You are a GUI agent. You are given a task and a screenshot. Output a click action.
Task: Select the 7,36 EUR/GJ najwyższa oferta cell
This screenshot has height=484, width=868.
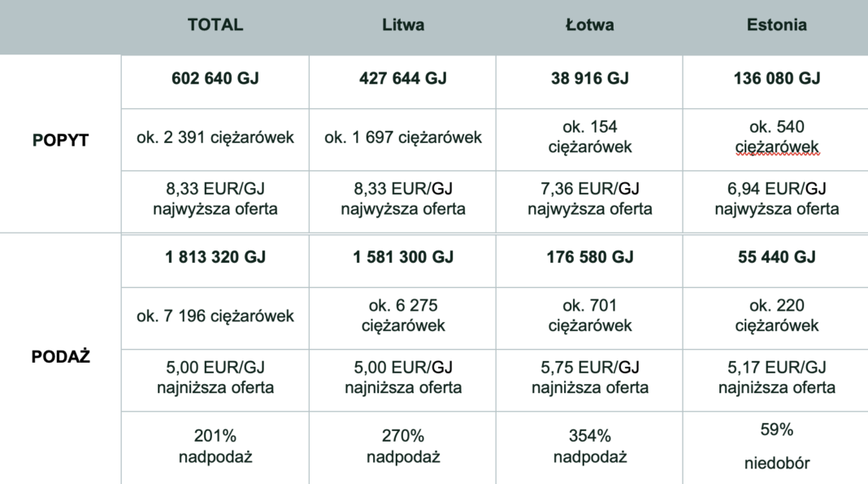[x=589, y=202]
